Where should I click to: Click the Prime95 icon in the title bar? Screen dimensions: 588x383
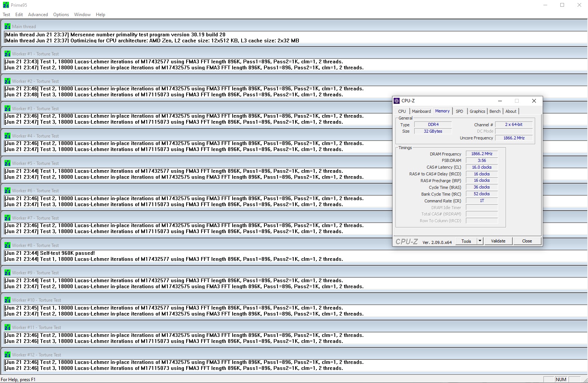point(6,5)
